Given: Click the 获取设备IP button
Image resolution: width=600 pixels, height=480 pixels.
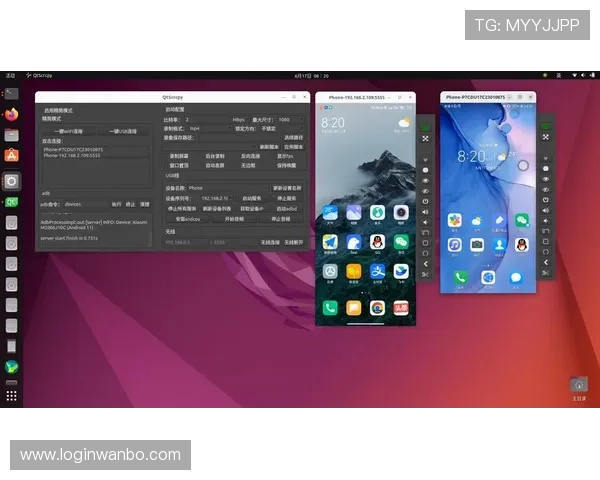Looking at the screenshot, I should 251,209.
